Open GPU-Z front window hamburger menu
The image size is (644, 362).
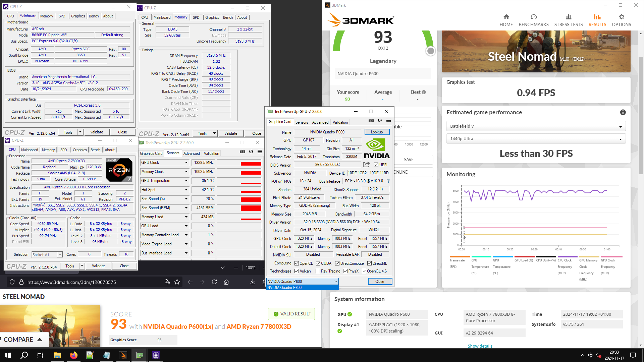tap(388, 120)
